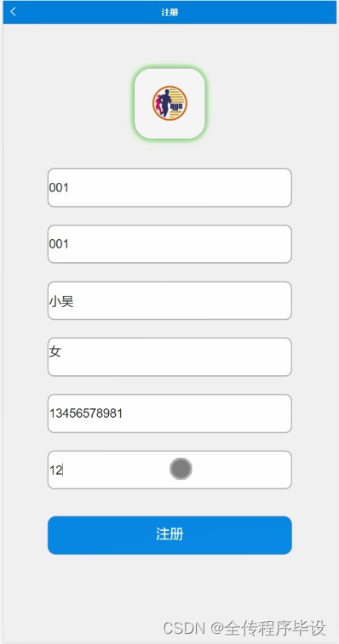The image size is (339, 644).
Task: Place the cursor after 12 in the last field
Action: tap(62, 470)
